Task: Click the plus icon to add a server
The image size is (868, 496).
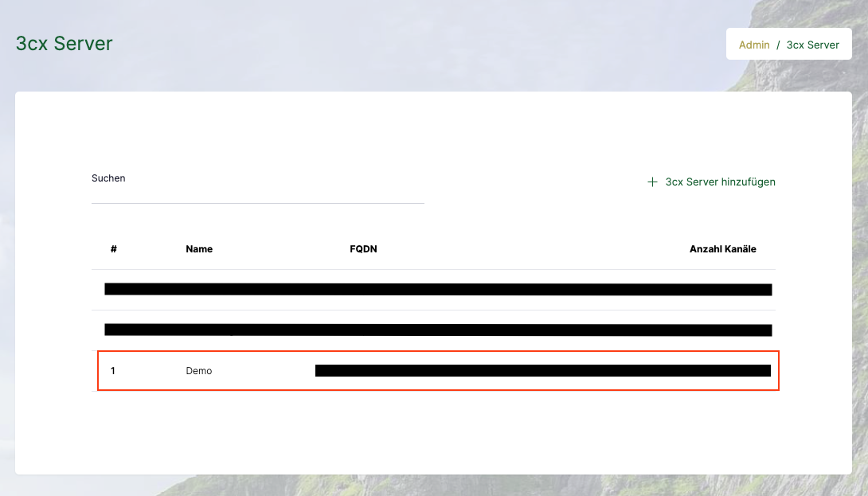Action: (x=652, y=182)
